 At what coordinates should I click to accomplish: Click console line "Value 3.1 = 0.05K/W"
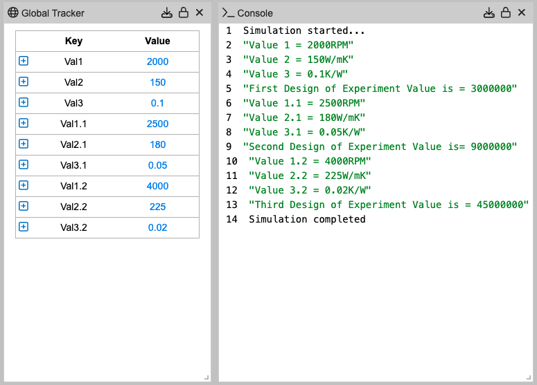(304, 132)
